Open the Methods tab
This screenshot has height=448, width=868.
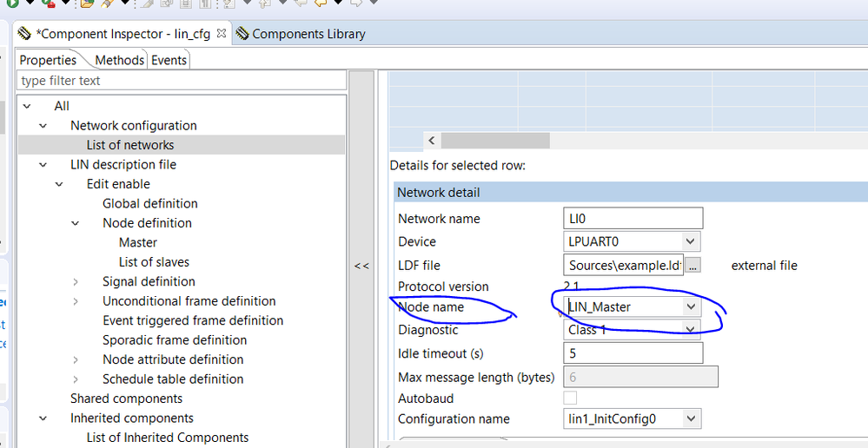point(119,60)
